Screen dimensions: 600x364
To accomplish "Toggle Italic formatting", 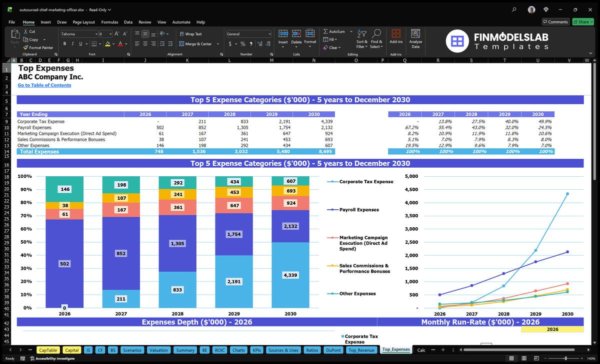I will (x=72, y=44).
